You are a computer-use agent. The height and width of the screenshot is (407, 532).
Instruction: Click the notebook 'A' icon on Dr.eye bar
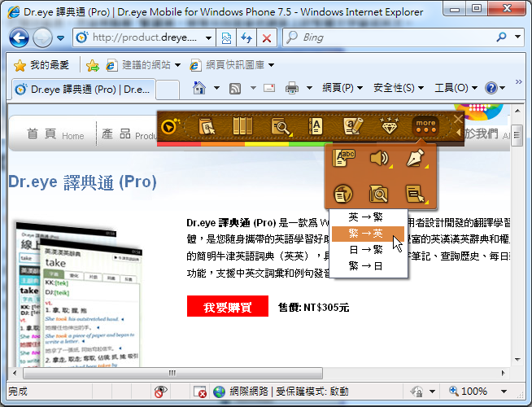coord(316,127)
